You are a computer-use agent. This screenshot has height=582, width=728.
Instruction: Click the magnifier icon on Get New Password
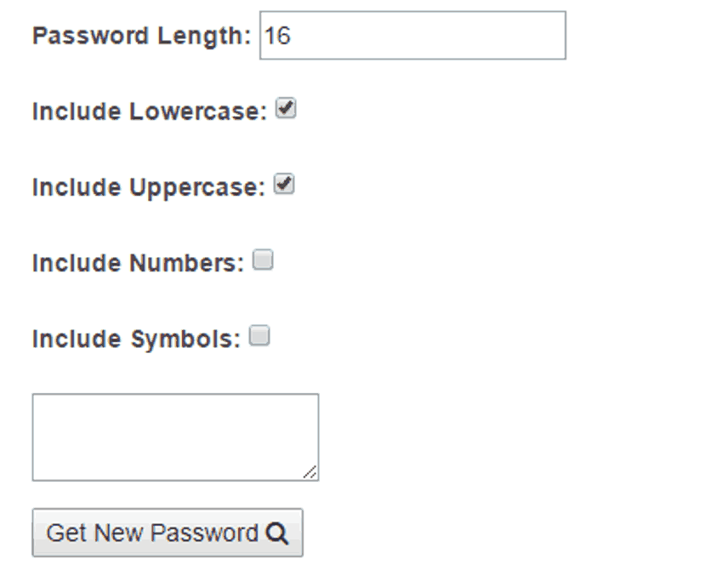coord(277,533)
